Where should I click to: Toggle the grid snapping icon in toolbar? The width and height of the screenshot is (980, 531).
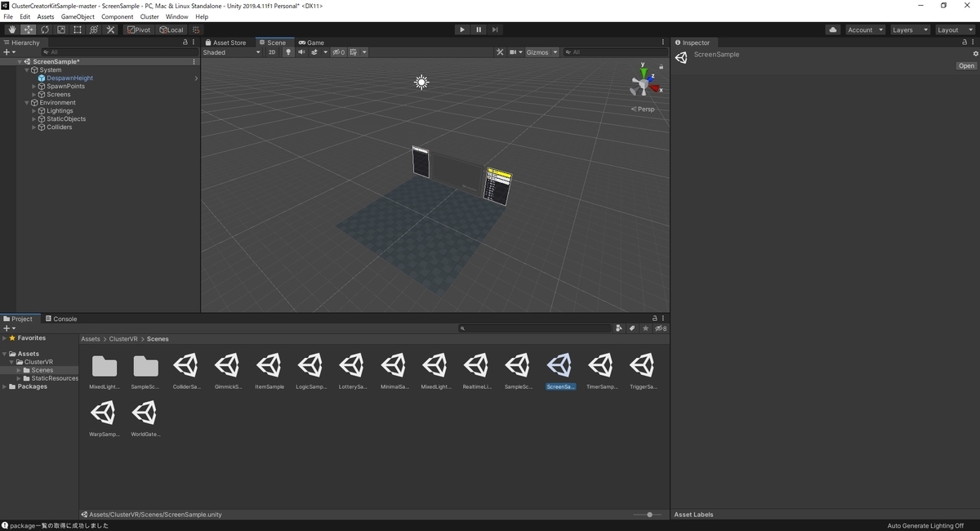[x=196, y=29]
